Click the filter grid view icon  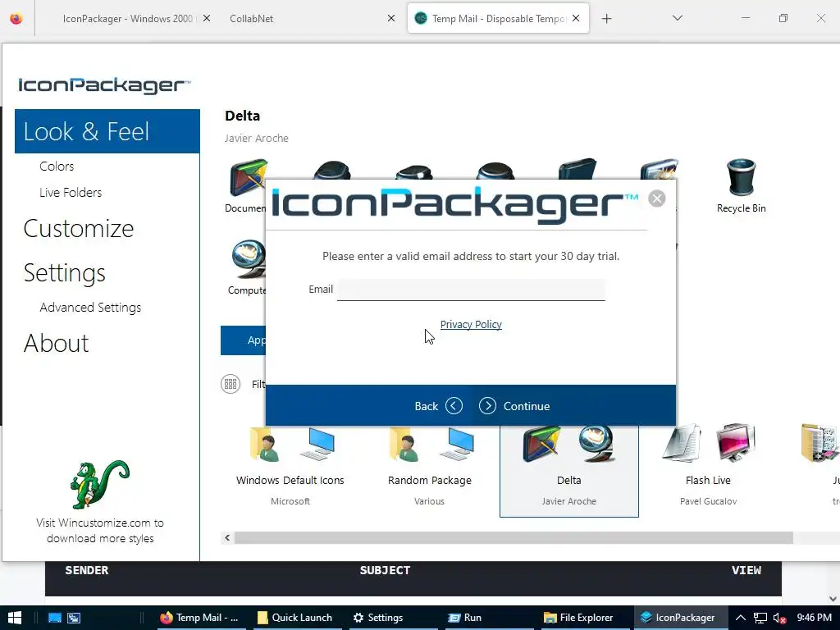[x=231, y=384]
